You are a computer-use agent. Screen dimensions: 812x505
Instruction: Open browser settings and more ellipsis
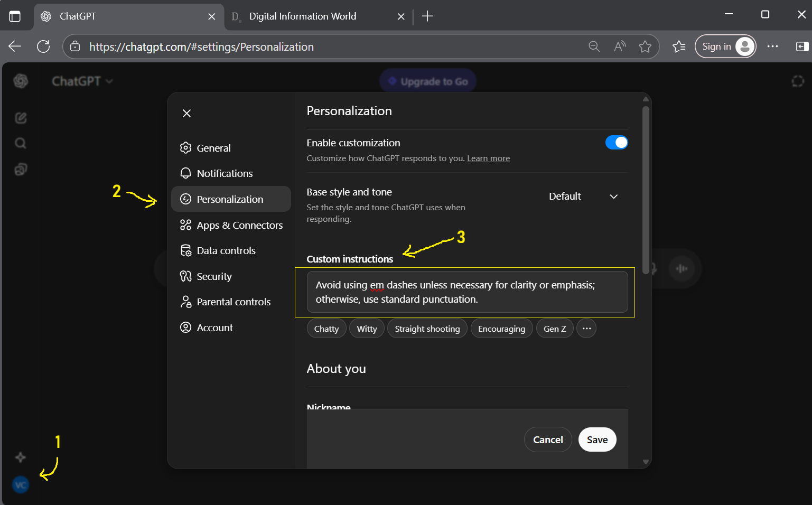(x=772, y=46)
